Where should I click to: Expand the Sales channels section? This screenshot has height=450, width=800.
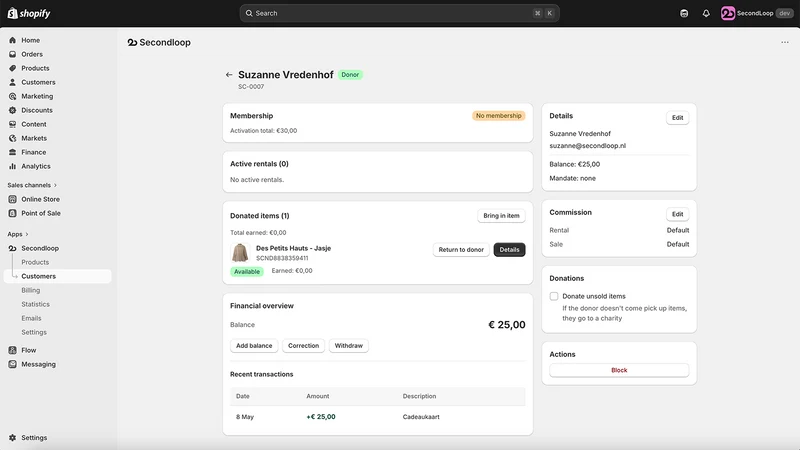pos(32,185)
